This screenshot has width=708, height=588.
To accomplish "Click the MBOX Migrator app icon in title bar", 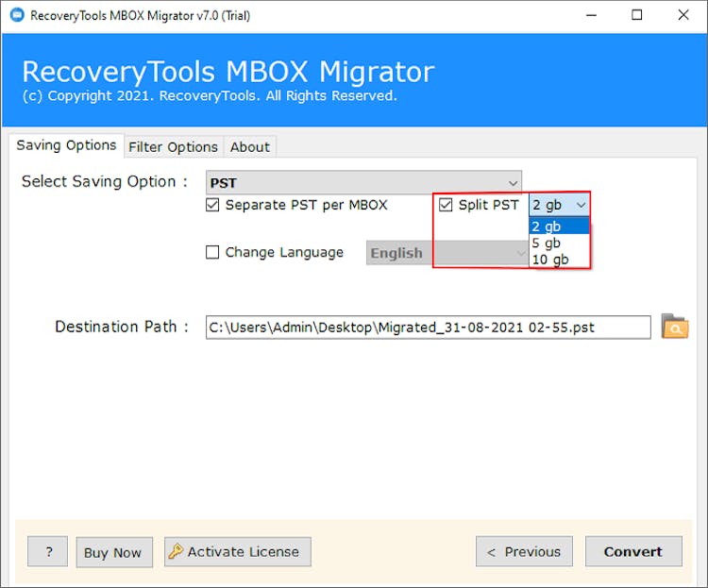I will coord(16,15).
